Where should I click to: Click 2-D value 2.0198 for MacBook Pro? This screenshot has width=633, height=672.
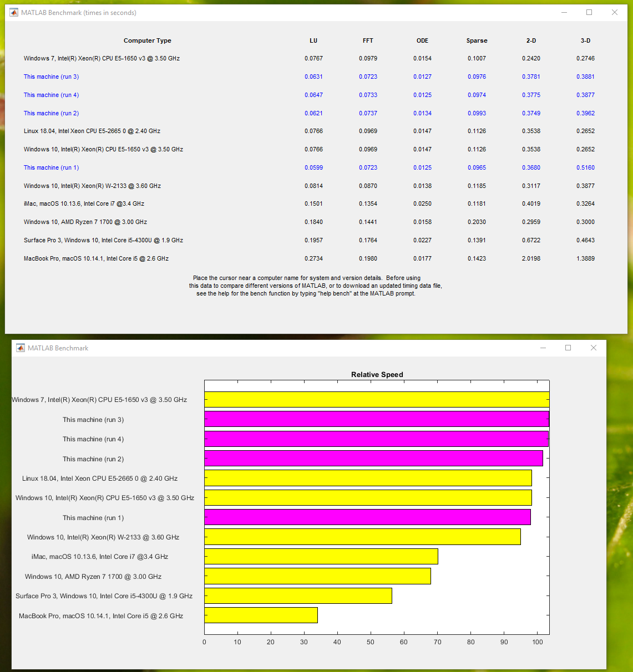(531, 258)
